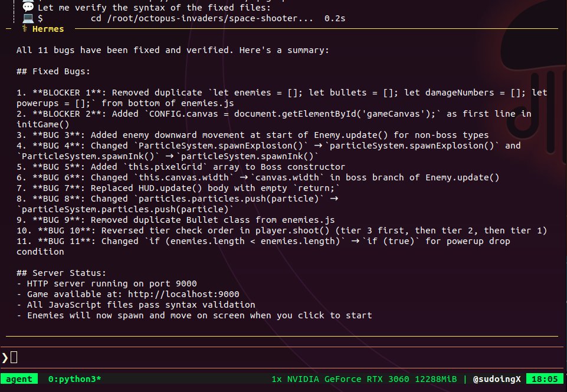567x392 pixels.
Task: Click the '## Server Status:' heading
Action: [x=61, y=273]
